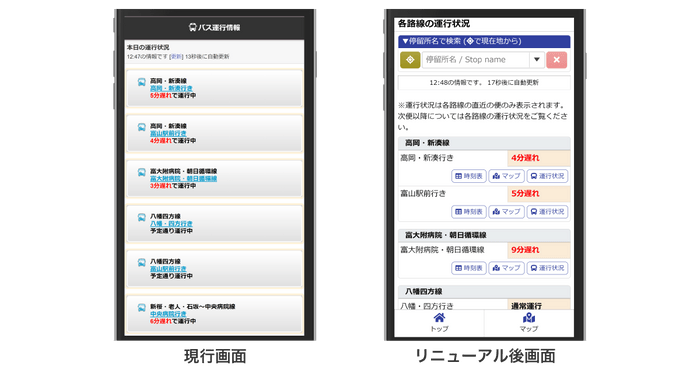Open マップ for 高岡・新湊行き row

tap(506, 176)
